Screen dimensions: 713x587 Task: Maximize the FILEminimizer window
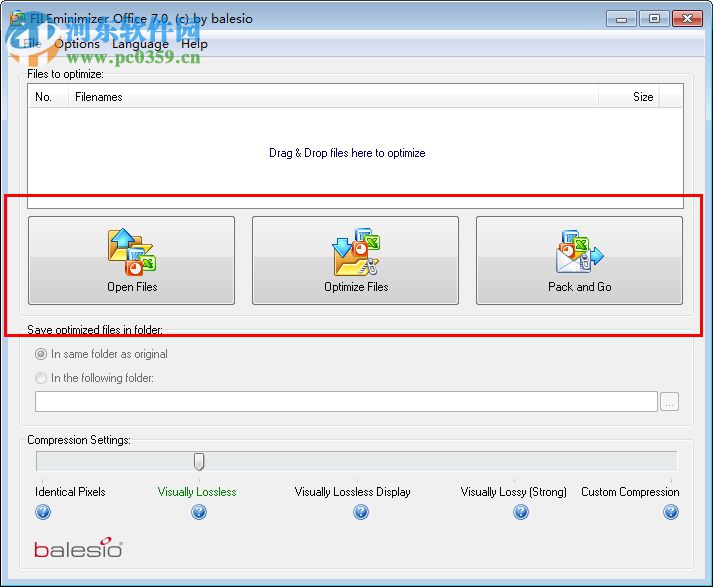tap(654, 19)
